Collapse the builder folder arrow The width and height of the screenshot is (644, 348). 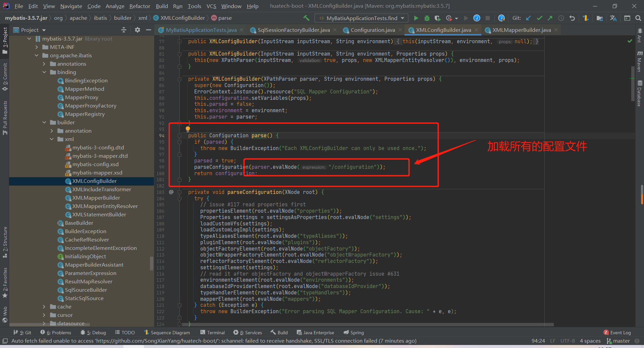pyautogui.click(x=44, y=123)
